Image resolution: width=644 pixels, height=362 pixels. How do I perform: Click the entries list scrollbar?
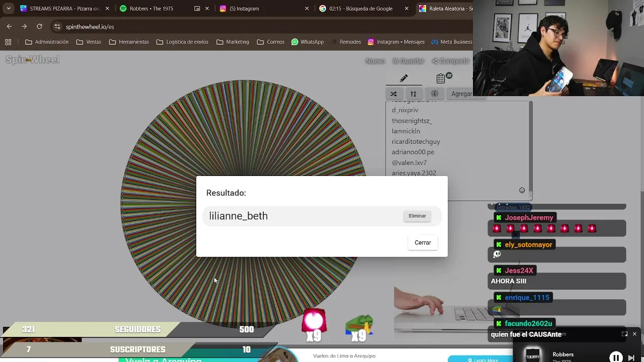530,151
